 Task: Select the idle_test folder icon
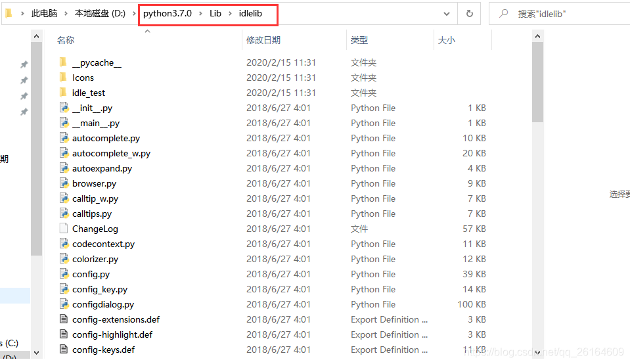point(63,93)
